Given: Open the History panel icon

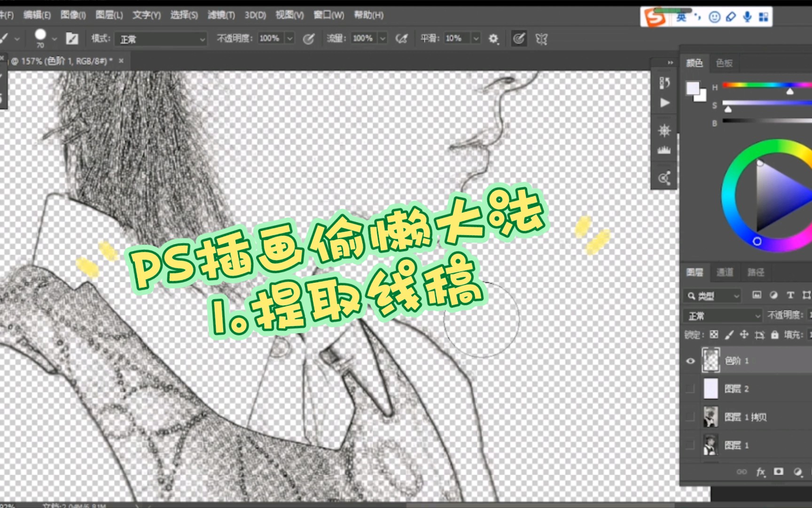Looking at the screenshot, I should pyautogui.click(x=664, y=83).
